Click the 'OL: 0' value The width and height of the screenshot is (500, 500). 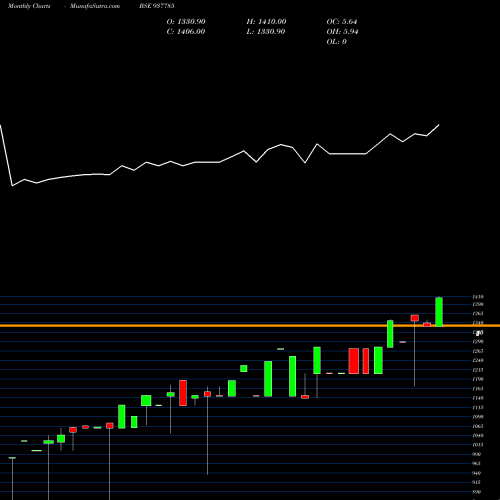(336, 42)
